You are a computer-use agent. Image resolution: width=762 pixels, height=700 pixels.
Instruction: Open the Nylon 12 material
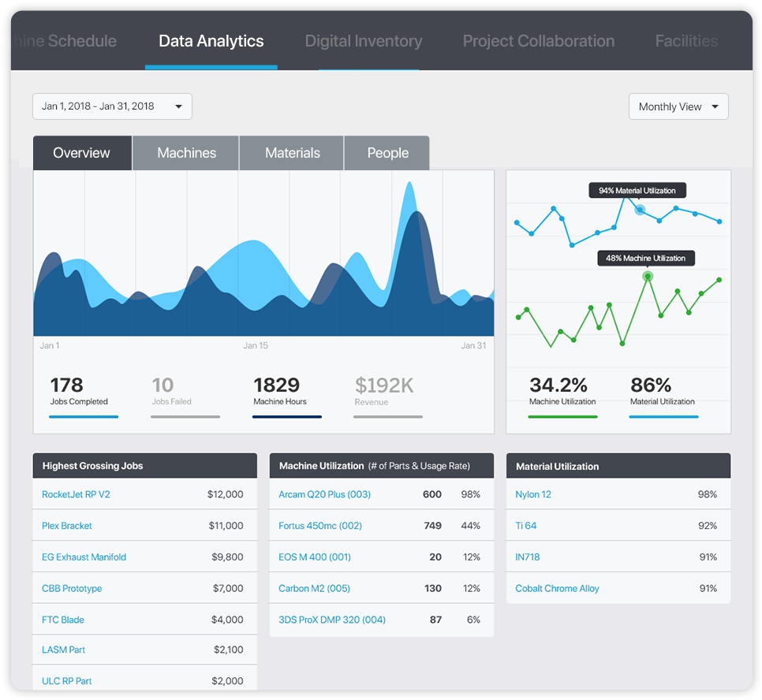point(533,494)
